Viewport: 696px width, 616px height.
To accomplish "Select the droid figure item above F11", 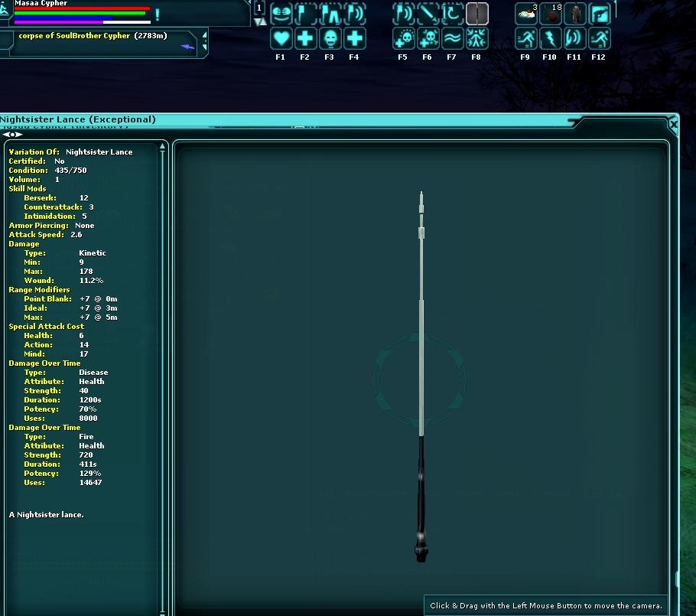I will tap(575, 14).
